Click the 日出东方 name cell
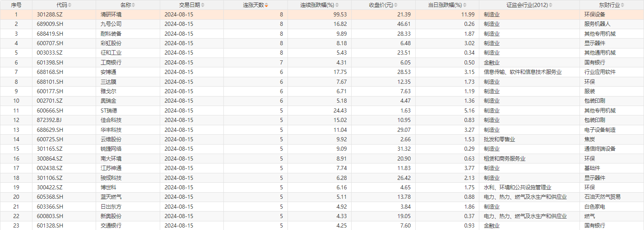This screenshot has width=644, height=230. [x=111, y=207]
